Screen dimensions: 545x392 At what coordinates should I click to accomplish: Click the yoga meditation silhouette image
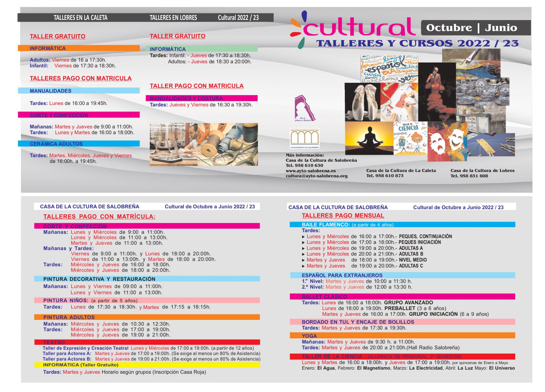pos(369,138)
